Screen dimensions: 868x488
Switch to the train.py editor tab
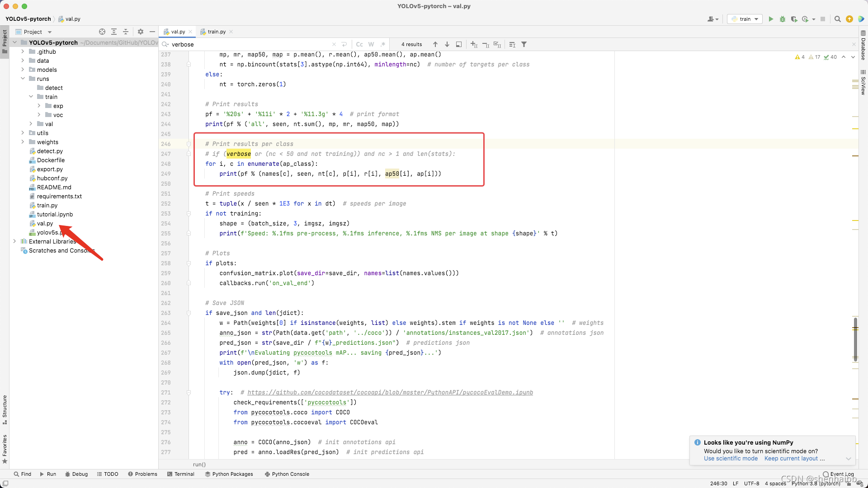click(x=217, y=32)
